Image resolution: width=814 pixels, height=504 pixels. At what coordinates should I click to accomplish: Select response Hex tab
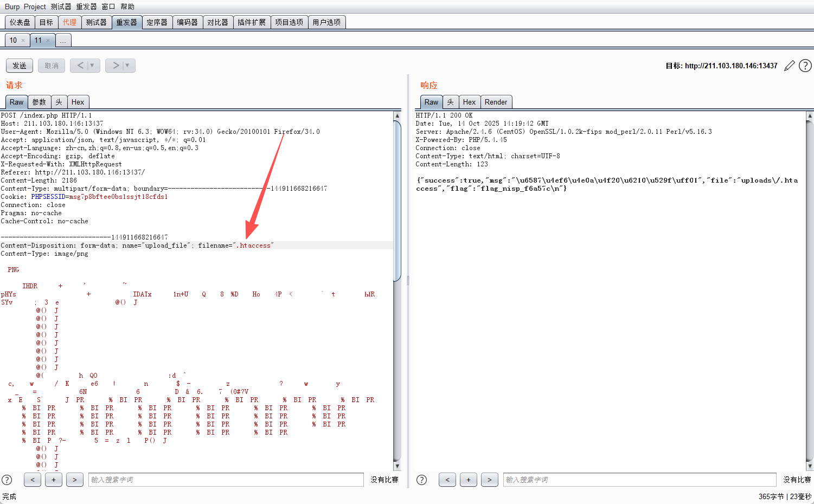469,102
